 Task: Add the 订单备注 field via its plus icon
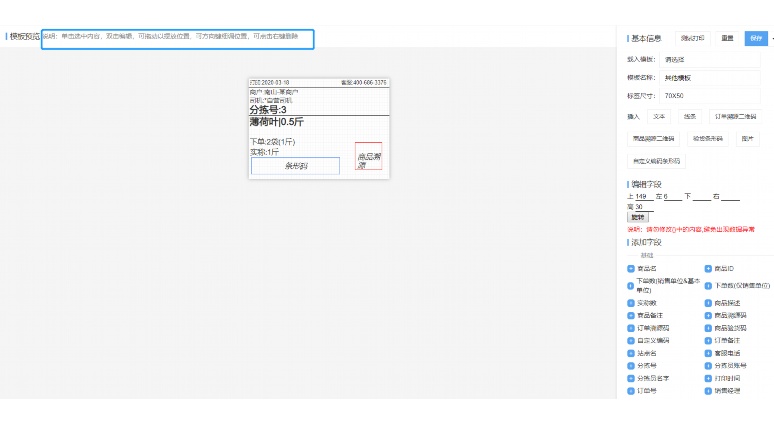[708, 341]
